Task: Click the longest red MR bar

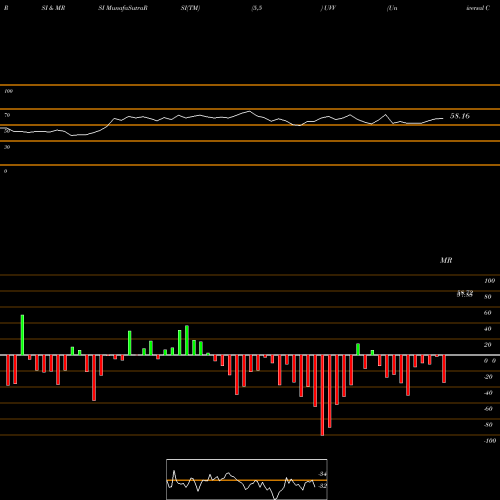Action: point(322,395)
